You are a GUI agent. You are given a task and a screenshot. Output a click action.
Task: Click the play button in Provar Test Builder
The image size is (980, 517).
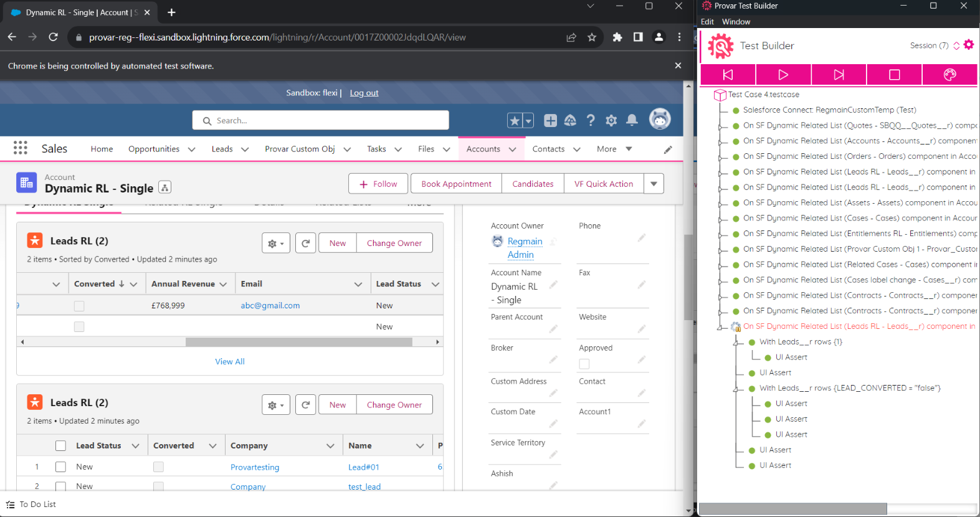pyautogui.click(x=783, y=75)
